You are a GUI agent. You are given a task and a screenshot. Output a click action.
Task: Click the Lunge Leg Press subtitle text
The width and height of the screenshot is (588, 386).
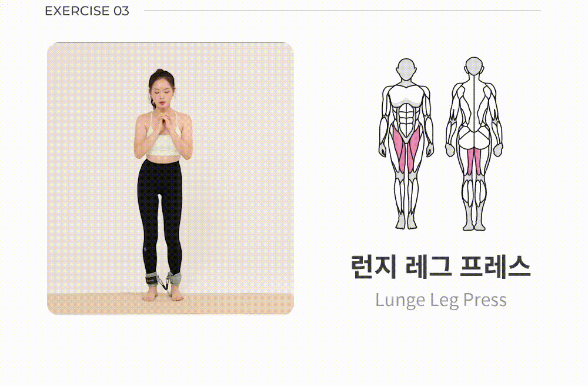(441, 300)
